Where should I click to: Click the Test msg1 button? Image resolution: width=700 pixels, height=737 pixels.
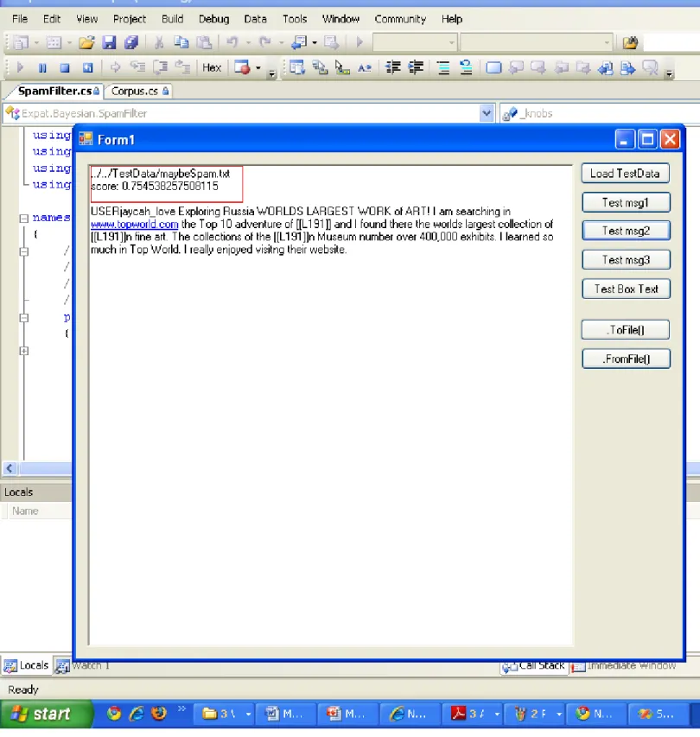(626, 202)
